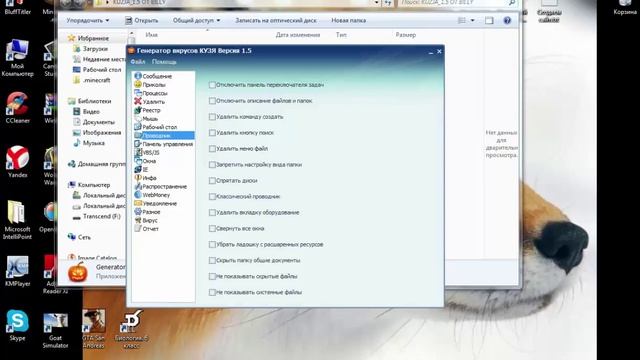Enable 'Классический проводник' option

pyautogui.click(x=212, y=196)
